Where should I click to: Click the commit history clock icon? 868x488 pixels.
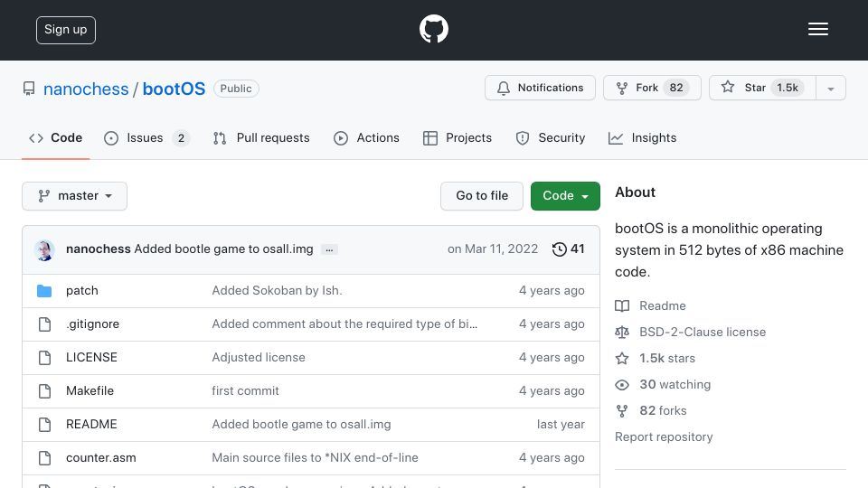559,249
